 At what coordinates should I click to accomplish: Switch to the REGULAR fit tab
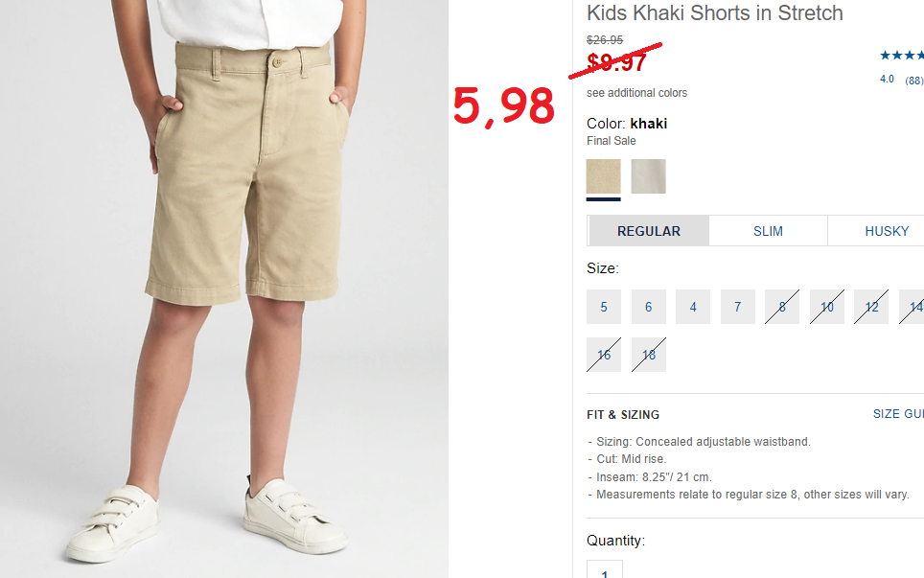pyautogui.click(x=649, y=231)
